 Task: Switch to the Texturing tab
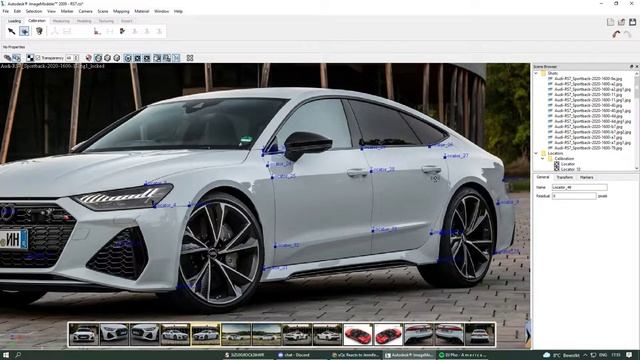(x=106, y=21)
